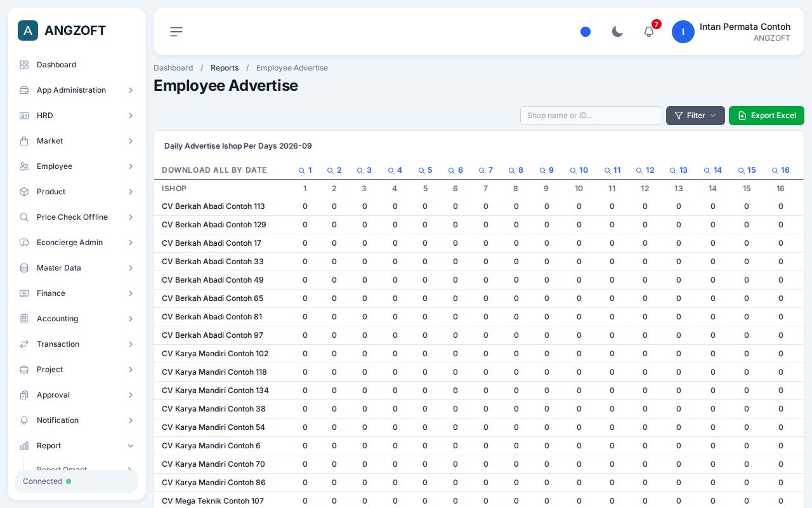812x508 pixels.
Task: Open the Filter dropdown
Action: click(x=695, y=116)
